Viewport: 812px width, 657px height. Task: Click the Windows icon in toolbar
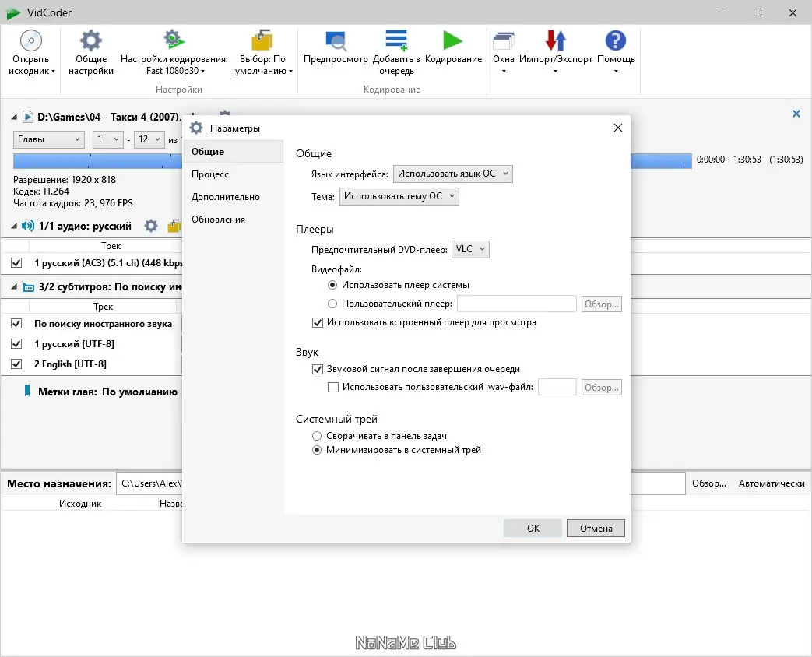[x=504, y=41]
